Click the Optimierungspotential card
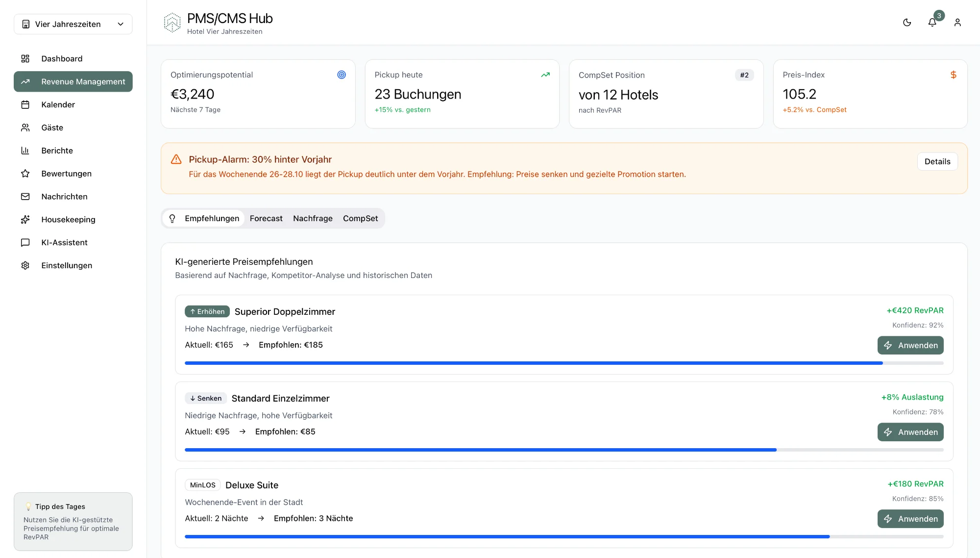Image resolution: width=980 pixels, height=558 pixels. pos(258,94)
